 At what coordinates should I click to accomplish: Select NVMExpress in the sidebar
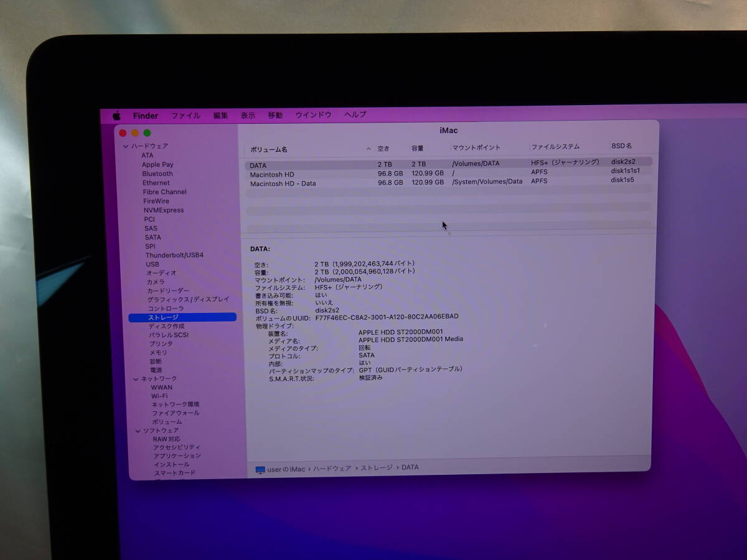coord(164,210)
